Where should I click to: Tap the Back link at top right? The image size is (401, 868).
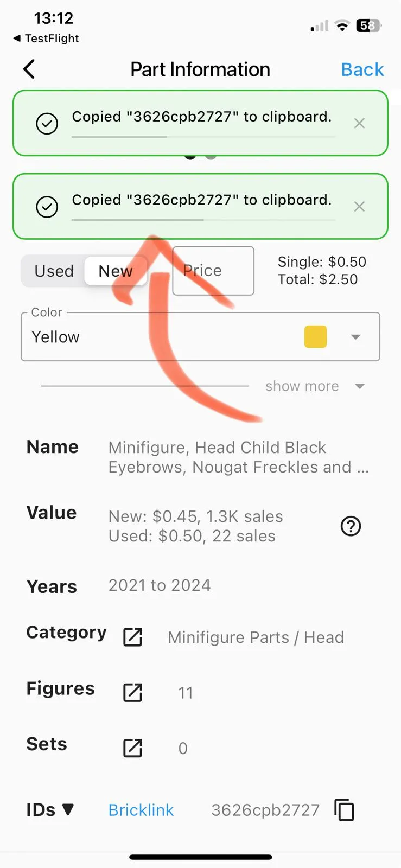(x=362, y=69)
